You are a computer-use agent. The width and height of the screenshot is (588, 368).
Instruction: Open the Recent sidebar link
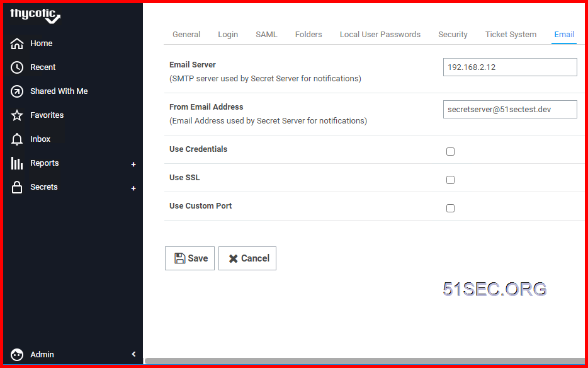point(43,67)
